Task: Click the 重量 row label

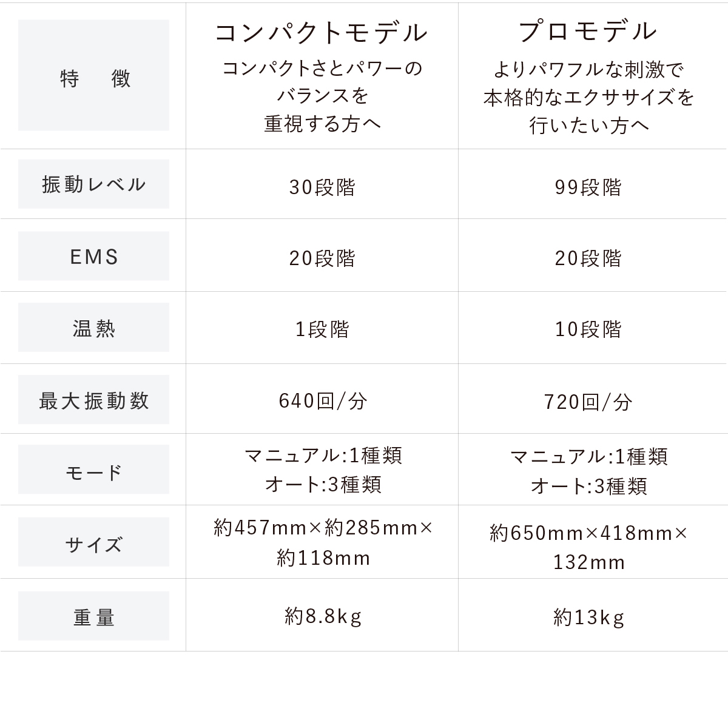Action: 93,616
